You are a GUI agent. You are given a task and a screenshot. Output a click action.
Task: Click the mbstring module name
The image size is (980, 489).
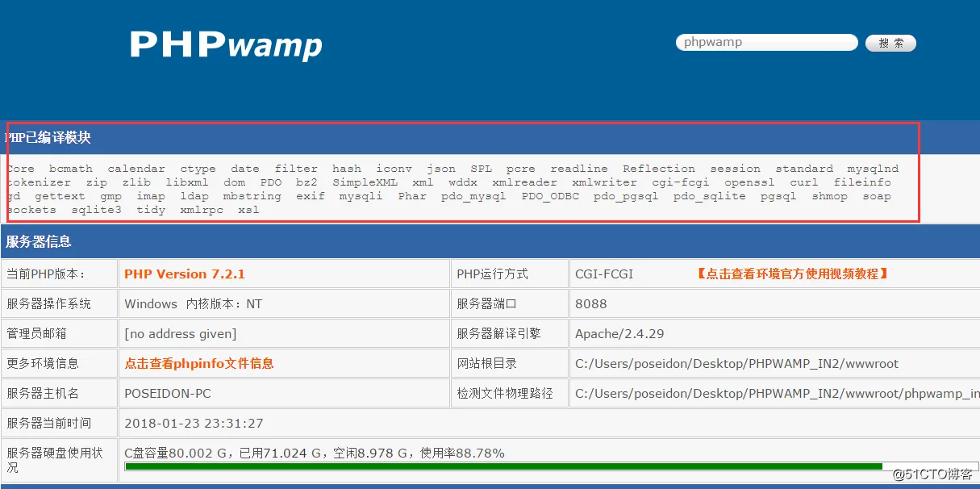tap(252, 196)
